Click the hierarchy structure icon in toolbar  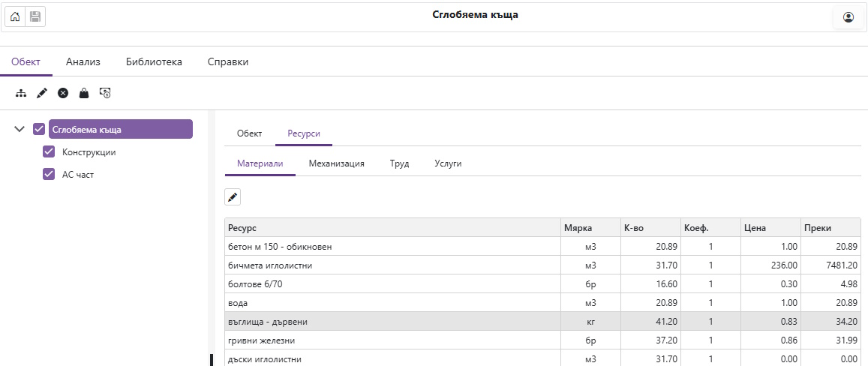click(x=21, y=93)
